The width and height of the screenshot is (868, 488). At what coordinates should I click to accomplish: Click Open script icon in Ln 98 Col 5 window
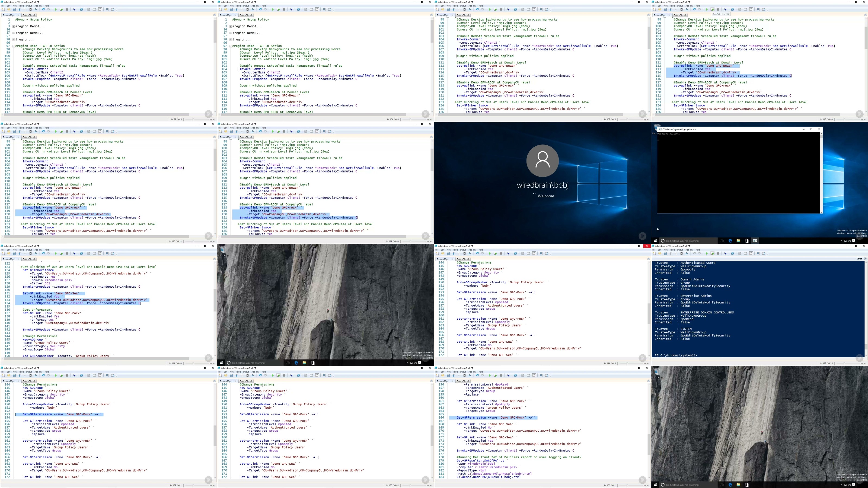(9, 9)
